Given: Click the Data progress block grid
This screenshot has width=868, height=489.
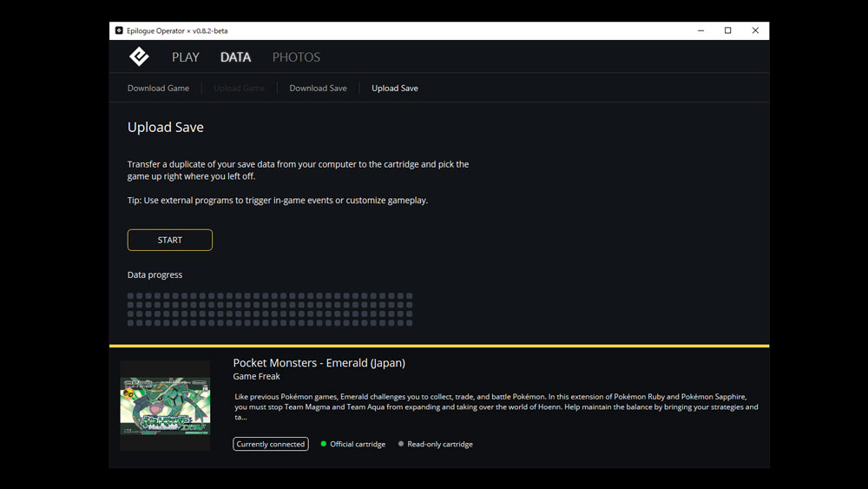Looking at the screenshot, I should tap(270, 309).
